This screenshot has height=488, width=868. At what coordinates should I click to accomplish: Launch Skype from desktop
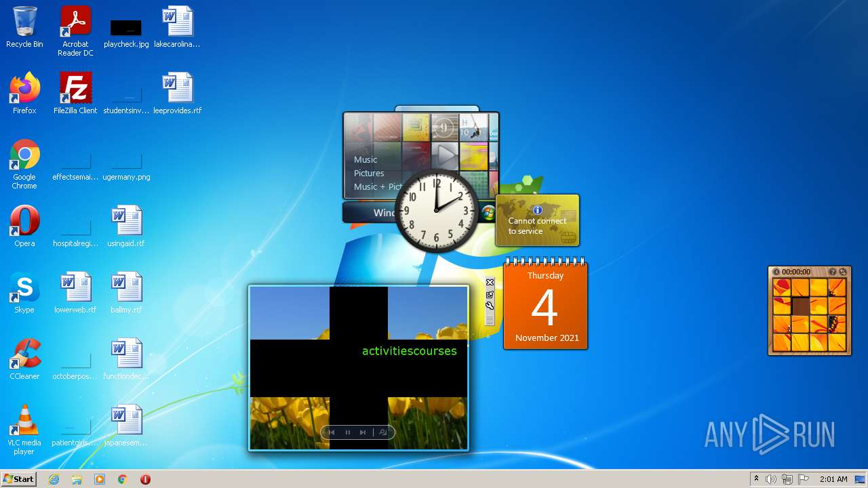click(24, 293)
